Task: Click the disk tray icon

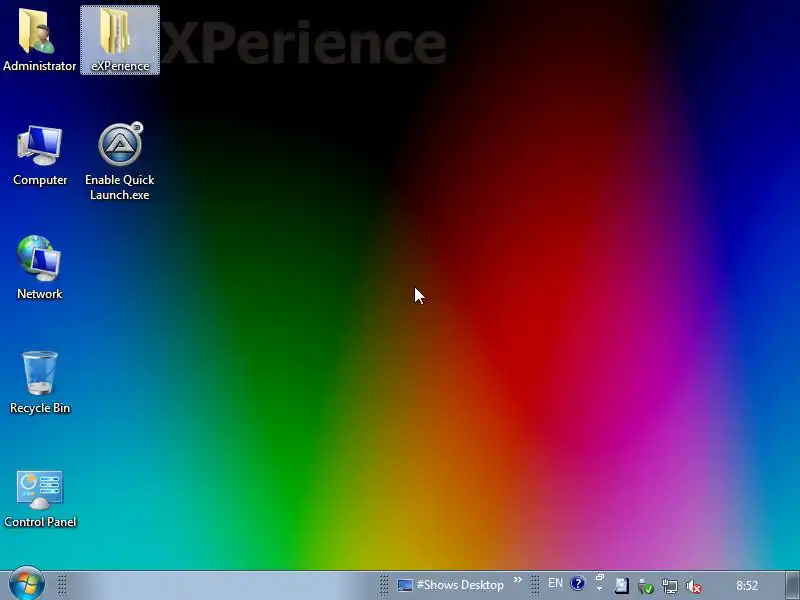Action: pyautogui.click(x=621, y=586)
